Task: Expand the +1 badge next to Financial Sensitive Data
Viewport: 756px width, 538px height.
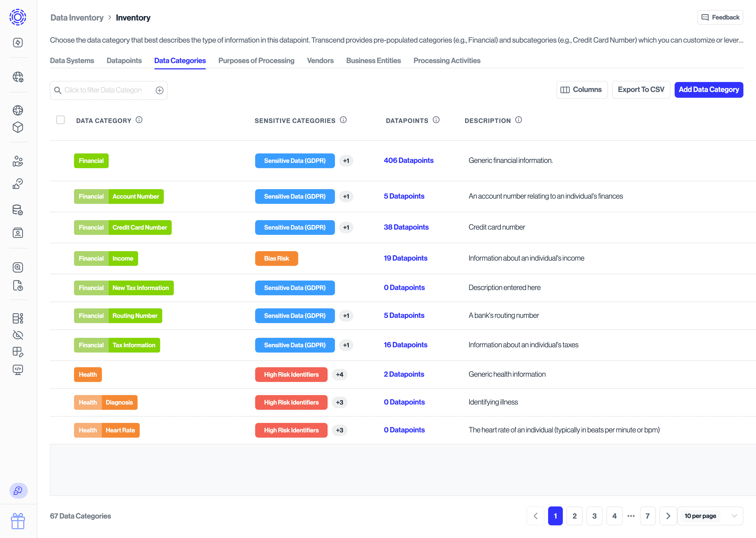Action: pyautogui.click(x=346, y=161)
